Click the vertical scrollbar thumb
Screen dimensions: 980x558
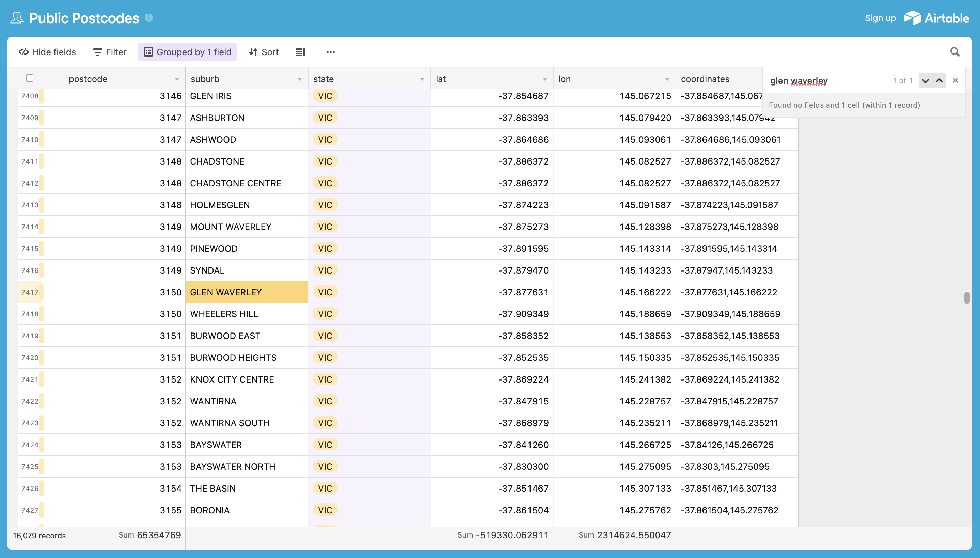tap(967, 297)
